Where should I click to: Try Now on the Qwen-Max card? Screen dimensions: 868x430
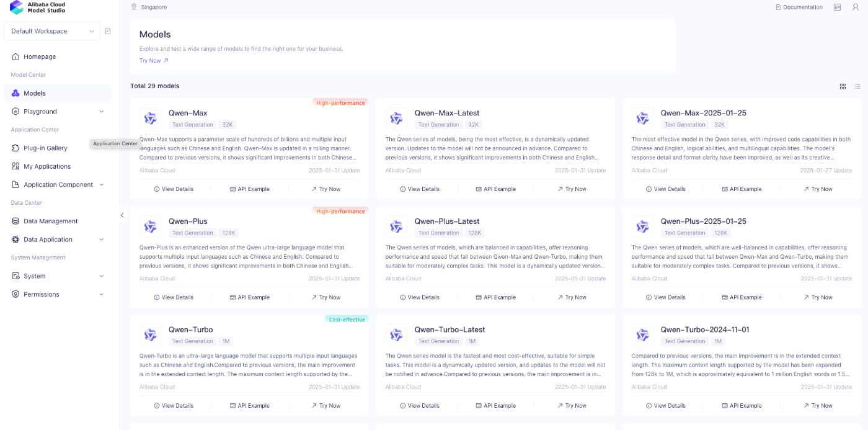point(326,189)
